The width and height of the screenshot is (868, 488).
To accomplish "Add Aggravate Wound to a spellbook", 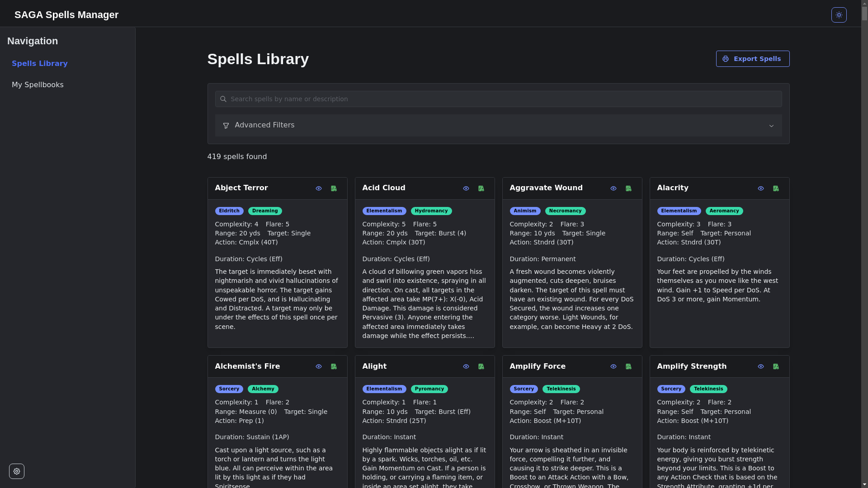I will point(628,188).
